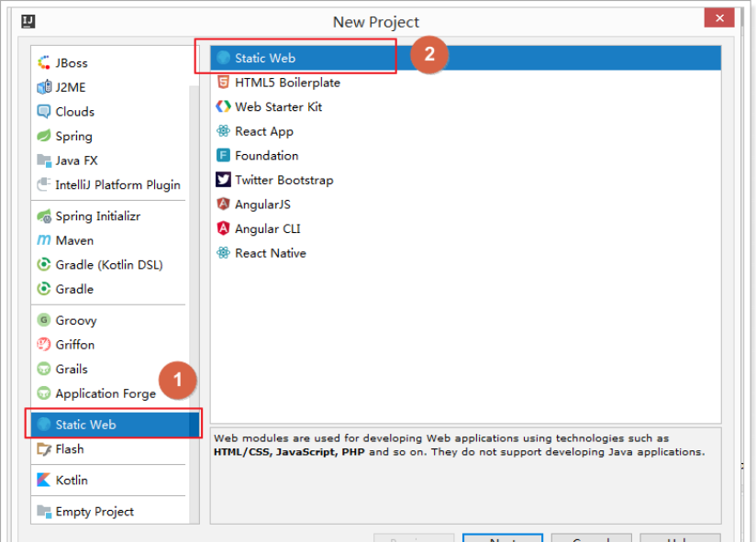756x542 pixels.
Task: Click the project type list's vertical scrollbar
Action: pos(195,304)
